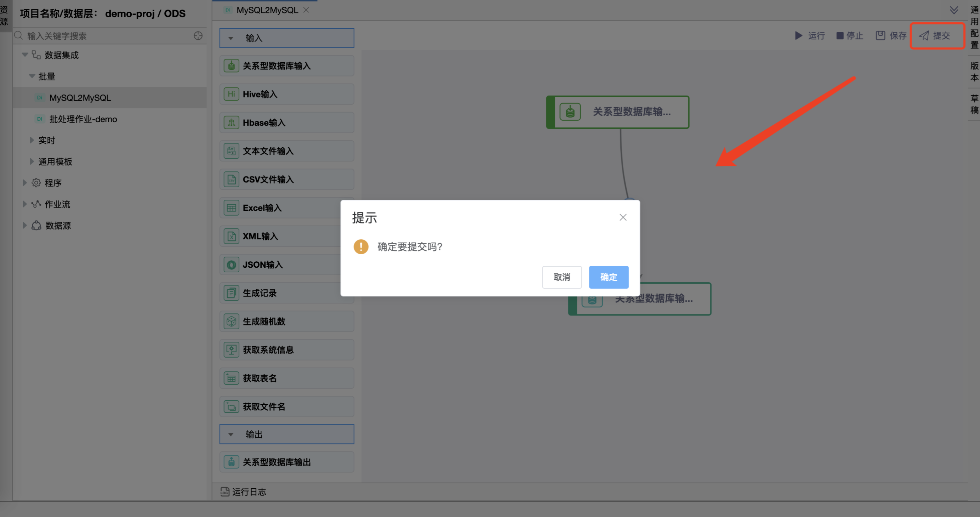This screenshot has height=517, width=980.
Task: Collapse the 输出 section header
Action: coord(230,434)
